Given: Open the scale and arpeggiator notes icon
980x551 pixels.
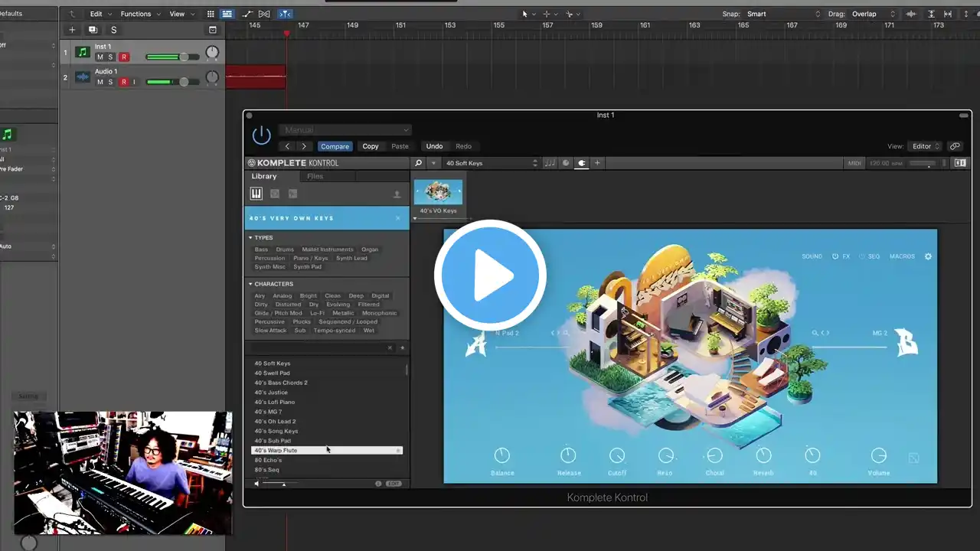Looking at the screenshot, I should (550, 163).
